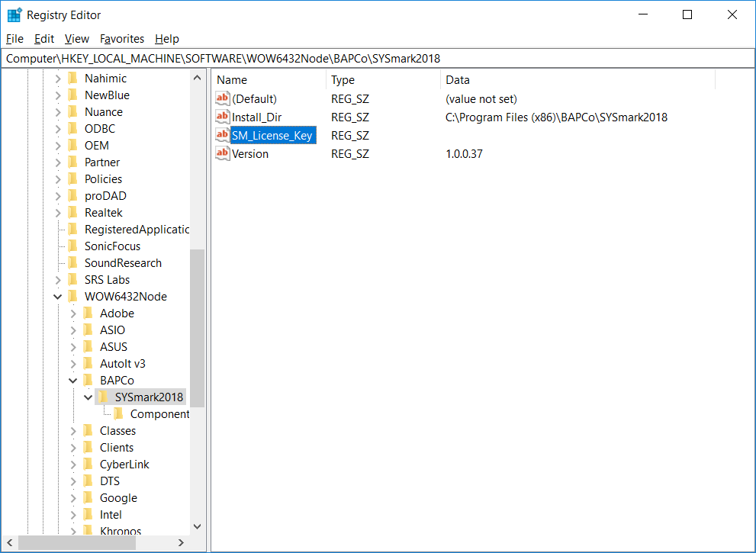Screen dimensions: 756x553
Task: Click the OEM folder icon
Action: [x=72, y=145]
